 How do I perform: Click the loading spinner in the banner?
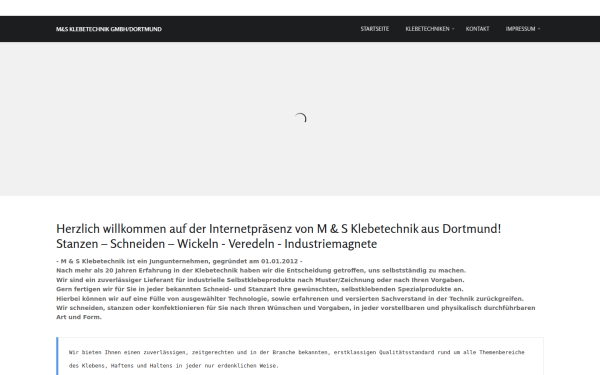(x=300, y=119)
